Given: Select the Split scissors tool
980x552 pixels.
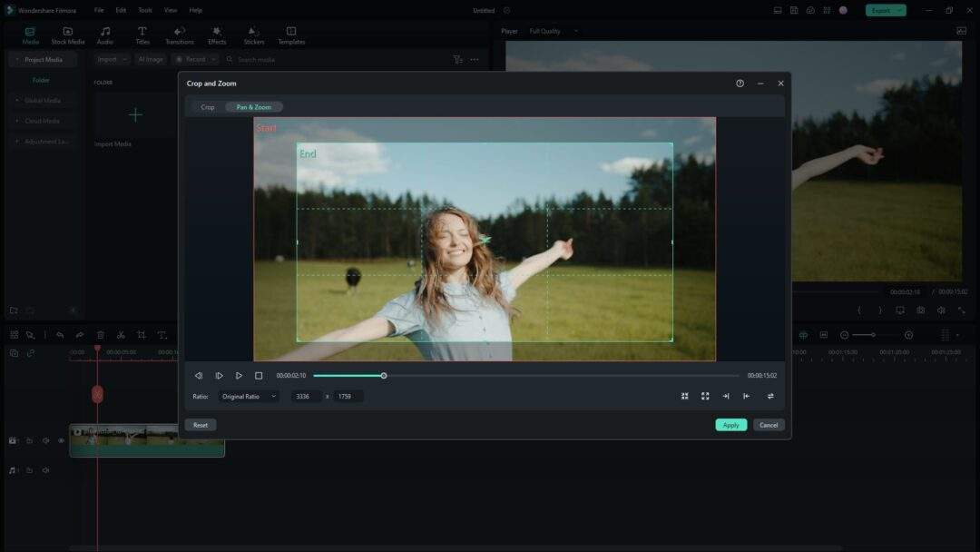Looking at the screenshot, I should (122, 334).
